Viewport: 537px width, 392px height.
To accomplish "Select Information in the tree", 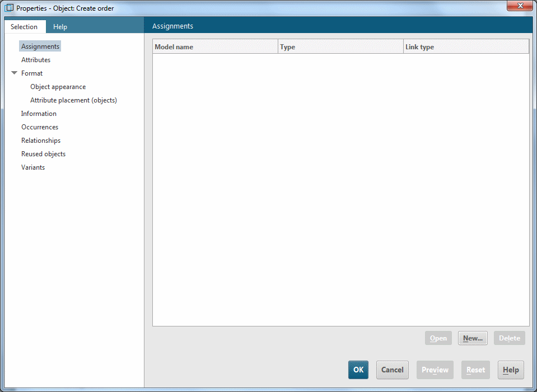I will pyautogui.click(x=39, y=113).
